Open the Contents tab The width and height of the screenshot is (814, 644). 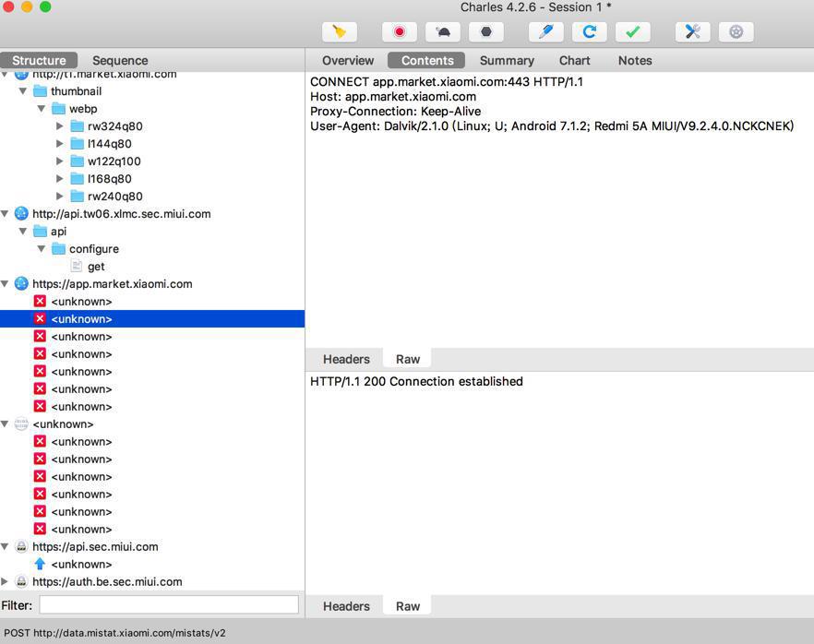click(x=427, y=60)
